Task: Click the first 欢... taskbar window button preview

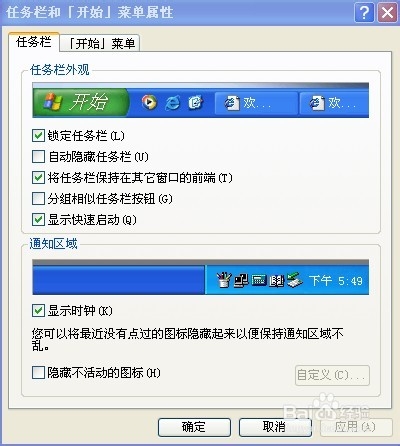Action: pos(256,103)
